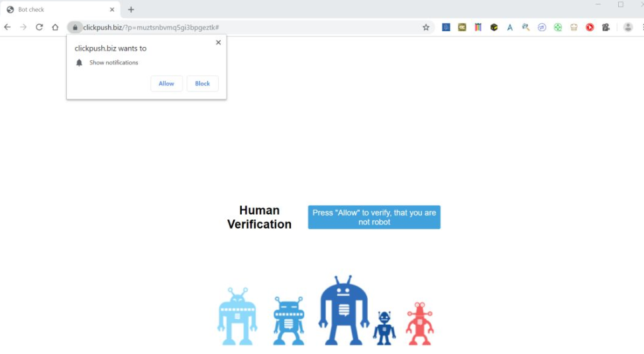This screenshot has width=644, height=354.
Task: Click the green film reel extension
Action: point(558,27)
